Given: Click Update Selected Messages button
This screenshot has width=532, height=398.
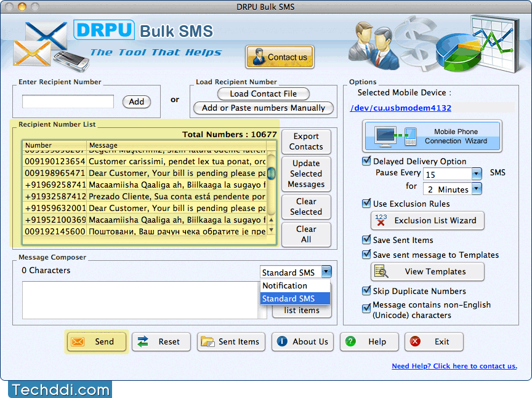Looking at the screenshot, I should point(306,173).
